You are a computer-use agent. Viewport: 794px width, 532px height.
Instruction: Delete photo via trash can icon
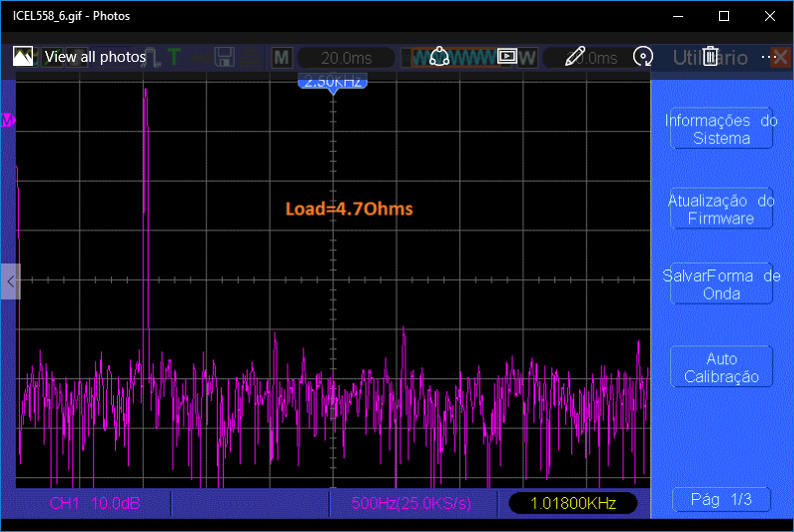pyautogui.click(x=710, y=57)
